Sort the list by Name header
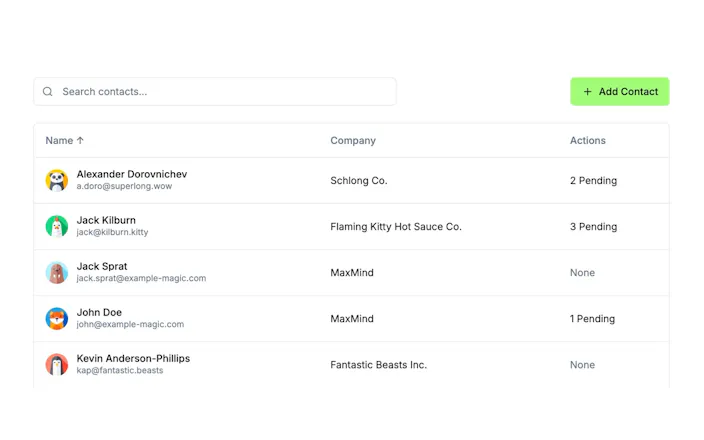Image resolution: width=704 pixels, height=440 pixels. pyautogui.click(x=59, y=141)
